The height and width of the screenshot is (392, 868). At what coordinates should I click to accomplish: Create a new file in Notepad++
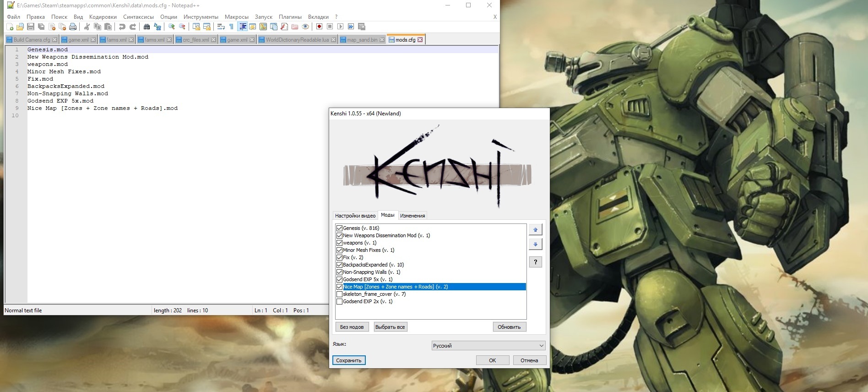(10, 27)
